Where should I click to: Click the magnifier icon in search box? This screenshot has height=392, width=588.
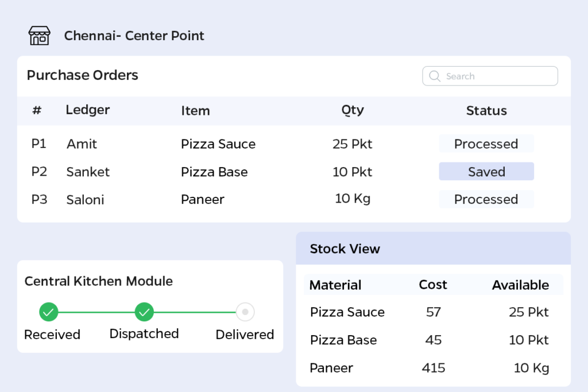tap(435, 76)
